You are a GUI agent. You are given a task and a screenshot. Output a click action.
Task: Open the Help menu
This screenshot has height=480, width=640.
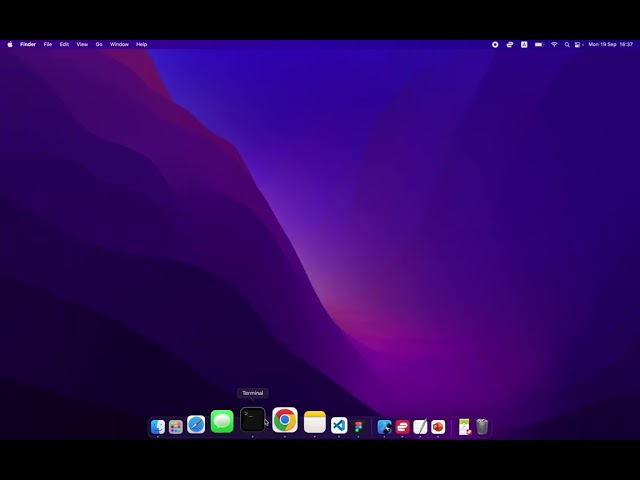(x=142, y=44)
